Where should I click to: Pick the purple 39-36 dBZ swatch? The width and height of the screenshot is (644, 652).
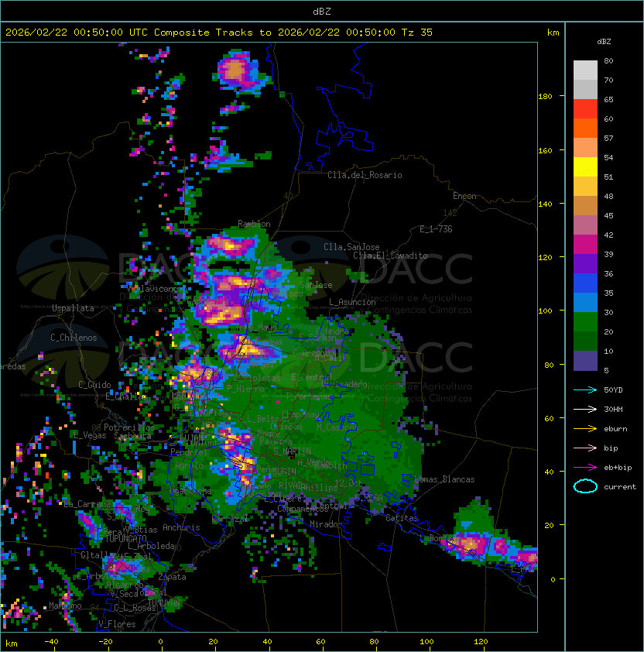(x=585, y=263)
